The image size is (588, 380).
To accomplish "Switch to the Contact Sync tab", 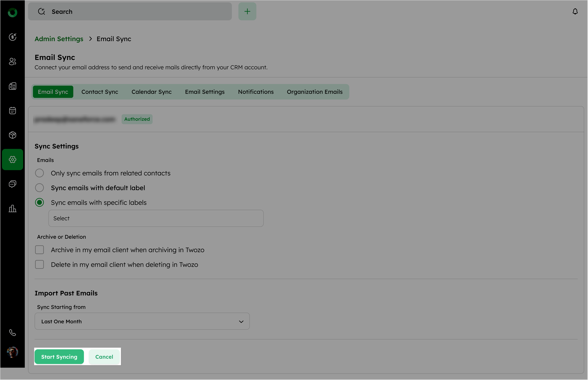I will [100, 92].
